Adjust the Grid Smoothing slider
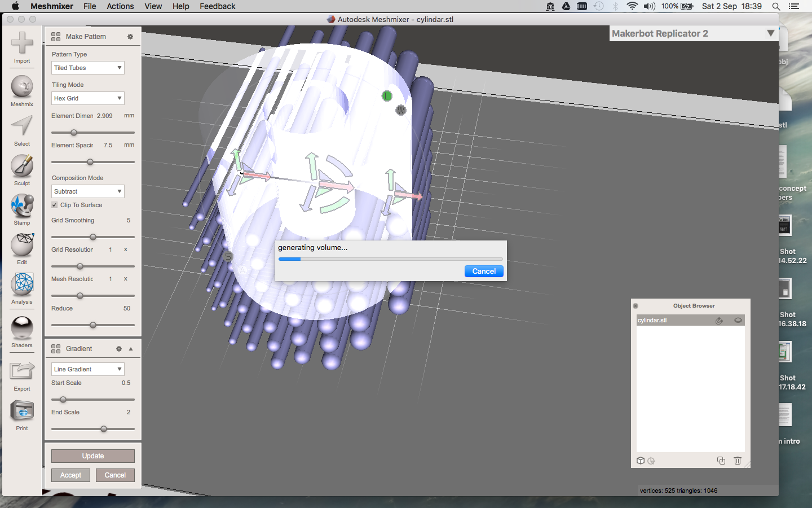Viewport: 812px width, 508px height. click(93, 237)
